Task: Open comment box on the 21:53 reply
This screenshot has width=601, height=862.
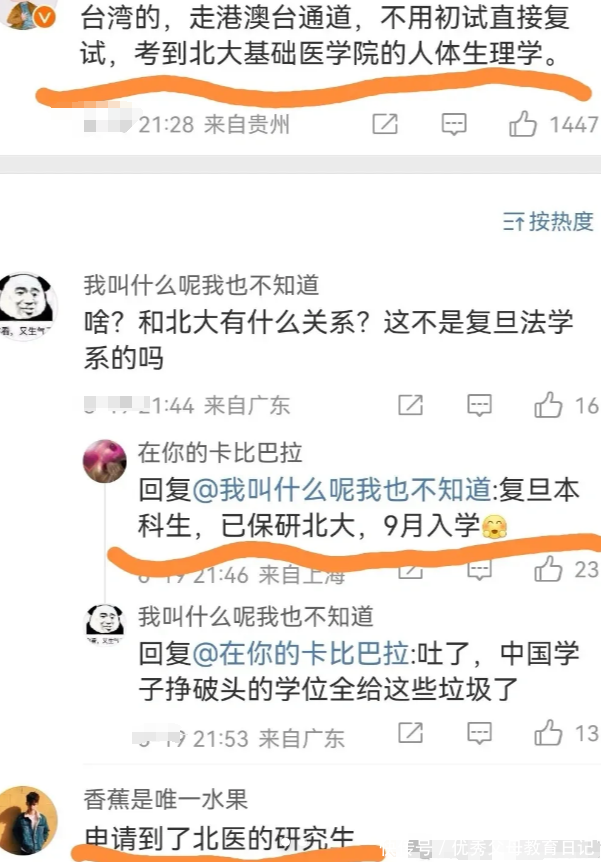Action: [479, 733]
